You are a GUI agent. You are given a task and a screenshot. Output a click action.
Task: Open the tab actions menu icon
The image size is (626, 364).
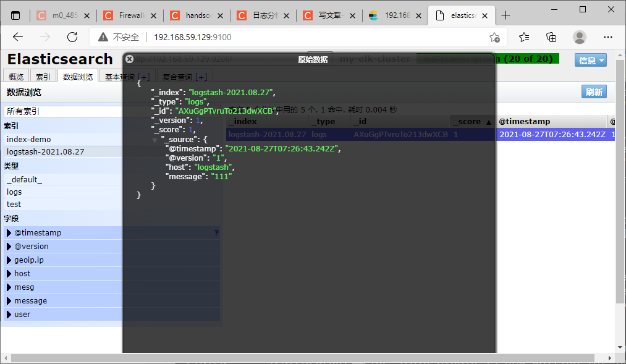[15, 15]
